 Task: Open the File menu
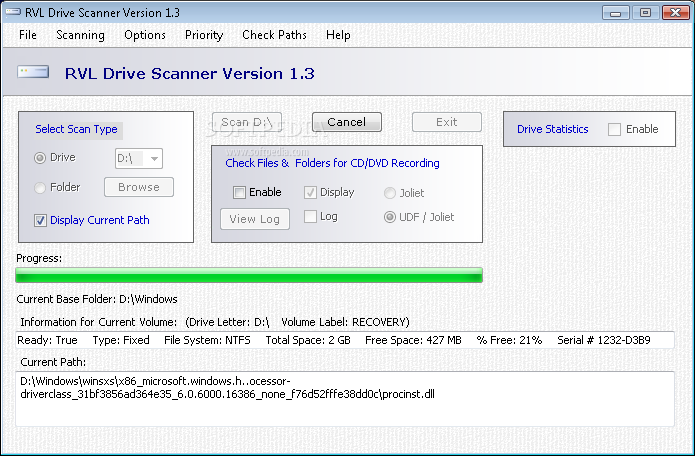click(27, 35)
